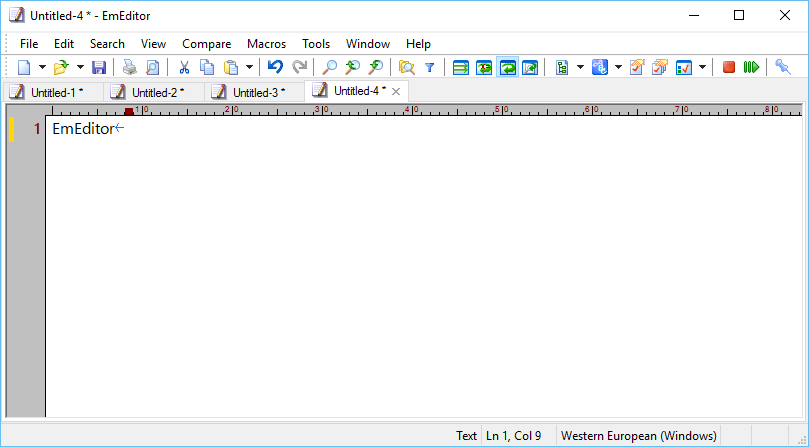Click the Find in Files folder-magnifier icon
Screen dimensions: 809x447
tap(407, 67)
